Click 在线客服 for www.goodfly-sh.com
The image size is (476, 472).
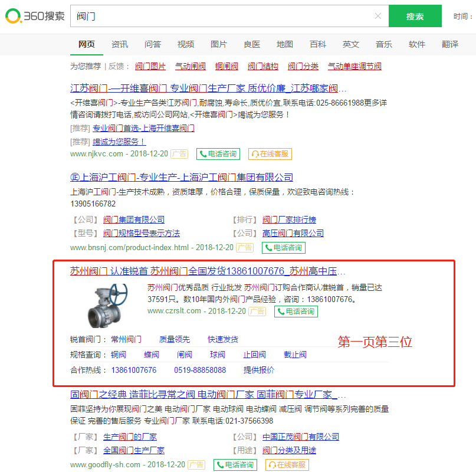tap(287, 465)
